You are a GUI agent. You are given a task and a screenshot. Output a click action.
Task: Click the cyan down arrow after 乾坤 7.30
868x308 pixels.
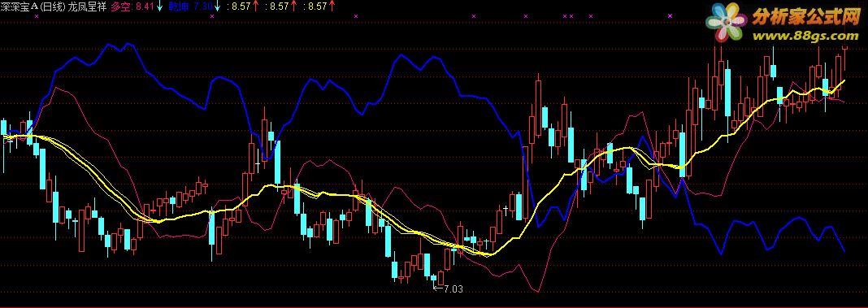[x=217, y=7]
